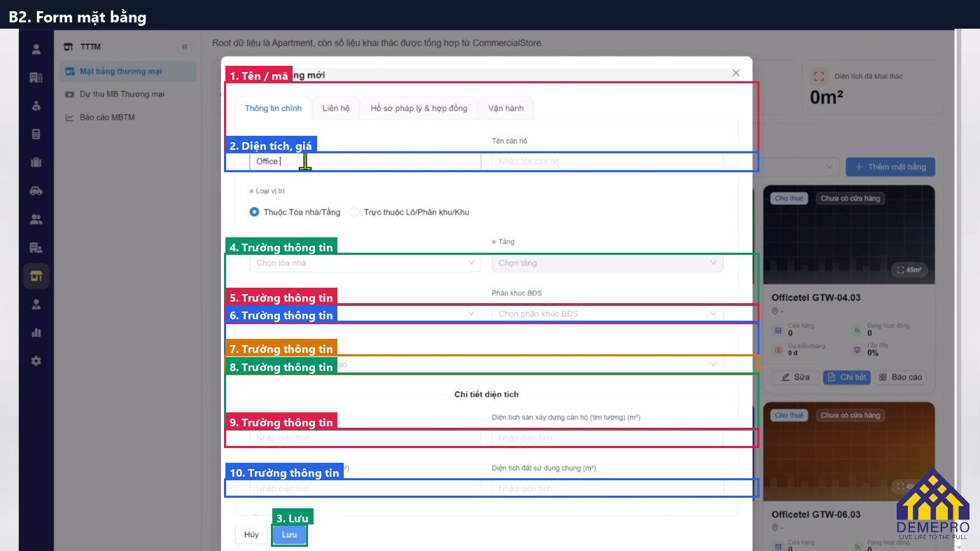Screen dimensions: 980x551
Task: Open the settings gear icon in left rail
Action: (x=36, y=361)
